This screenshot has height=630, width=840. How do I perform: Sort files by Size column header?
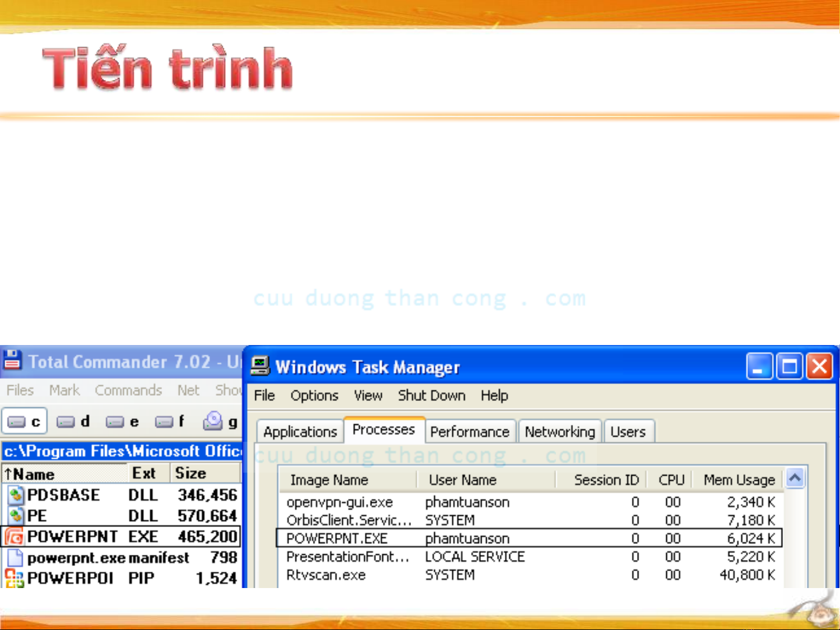coord(205,473)
